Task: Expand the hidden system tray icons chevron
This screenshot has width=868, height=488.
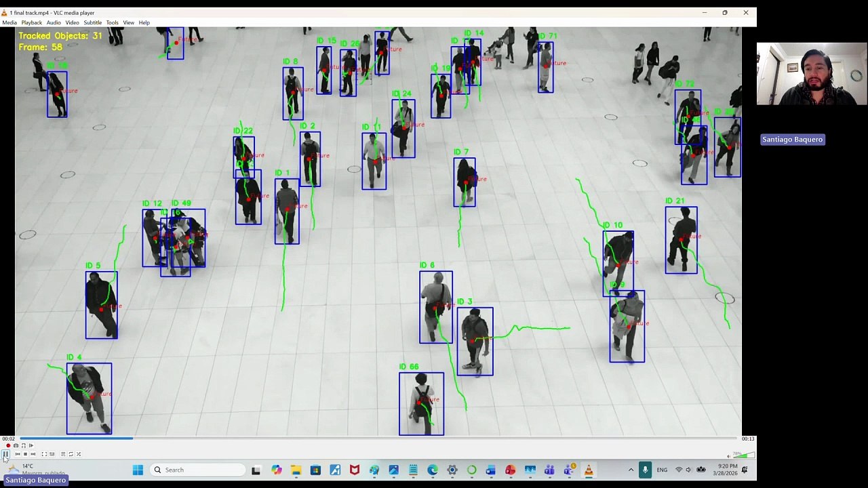Action: click(631, 470)
